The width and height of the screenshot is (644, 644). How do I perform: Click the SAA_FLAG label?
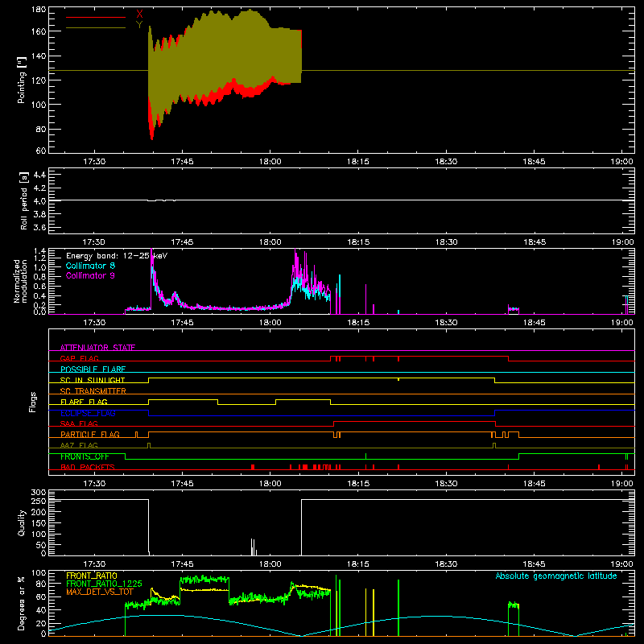[79, 423]
